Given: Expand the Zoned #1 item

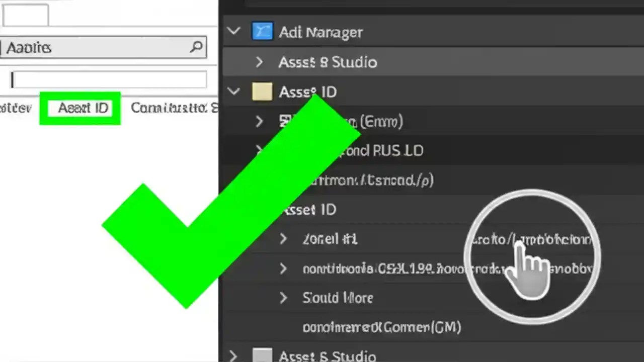Looking at the screenshot, I should (283, 239).
